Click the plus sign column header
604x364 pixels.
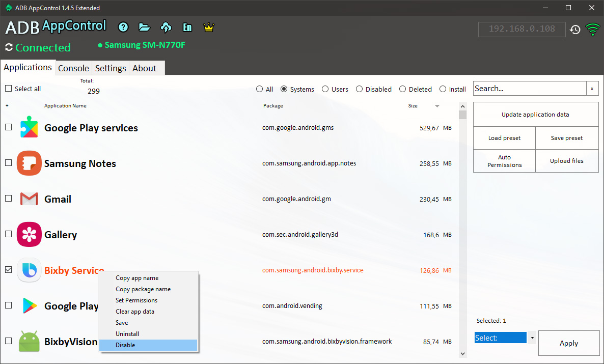pos(7,105)
